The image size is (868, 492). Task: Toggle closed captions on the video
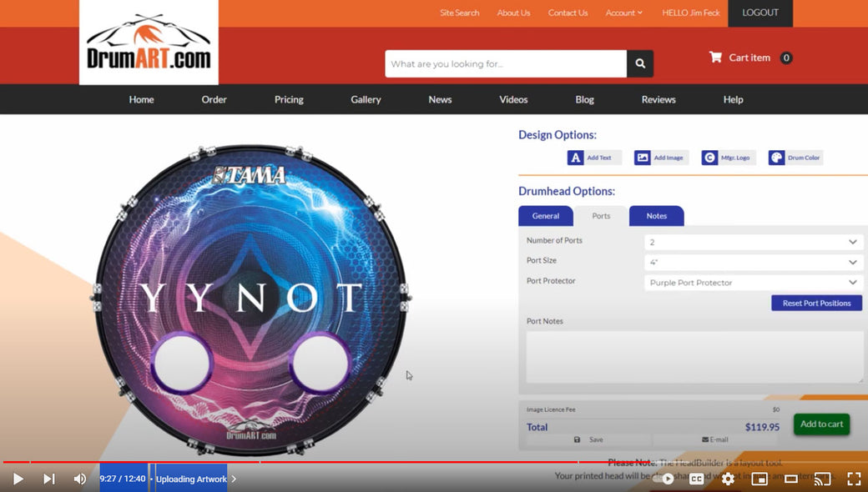(697, 479)
